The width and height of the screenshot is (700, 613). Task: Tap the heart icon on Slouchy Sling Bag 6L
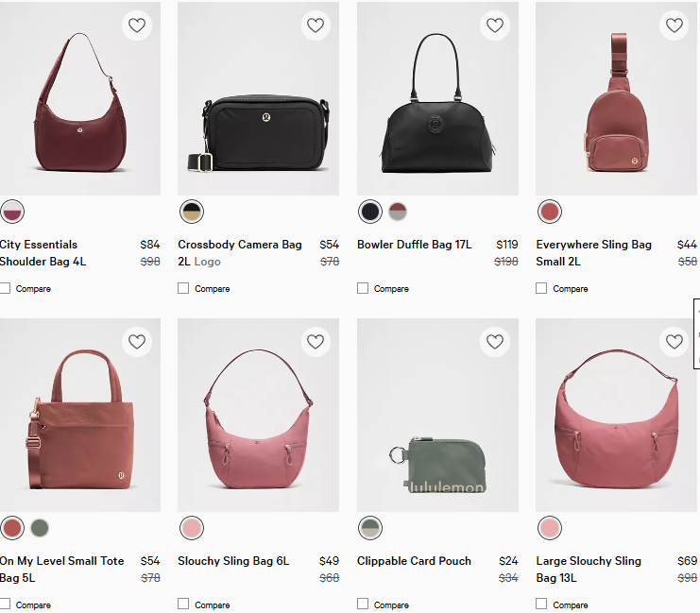[x=316, y=342]
